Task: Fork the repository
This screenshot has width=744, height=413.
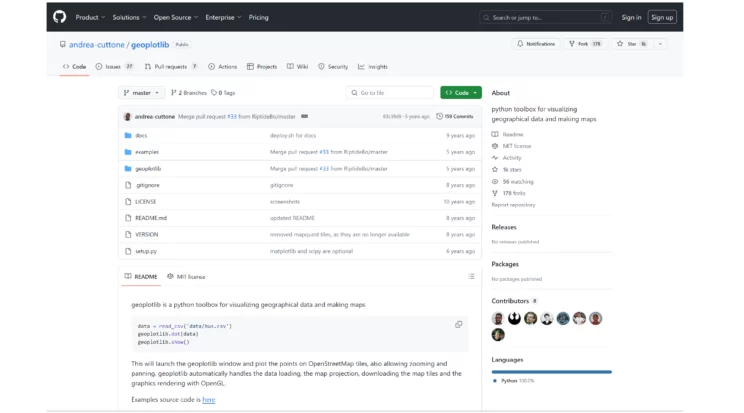Action: 585,44
